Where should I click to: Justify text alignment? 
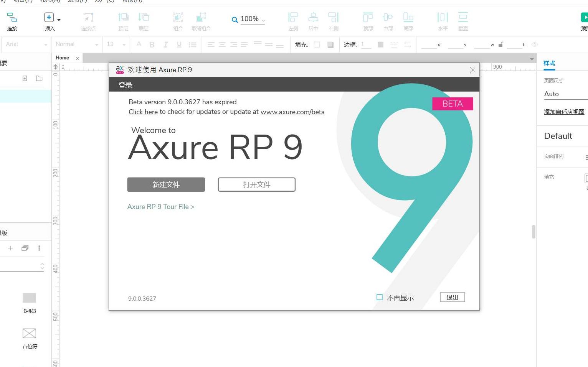click(244, 44)
